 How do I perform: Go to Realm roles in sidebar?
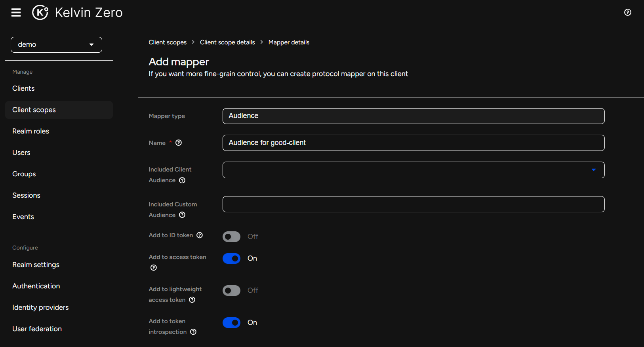(x=30, y=131)
